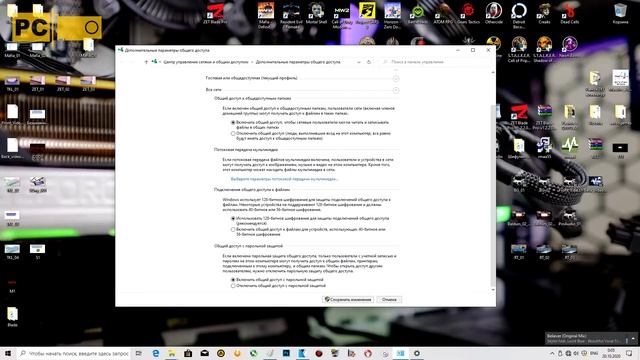Open Gears Tactics desktop shortcut
Screen dimensions: 640x360
(468, 14)
